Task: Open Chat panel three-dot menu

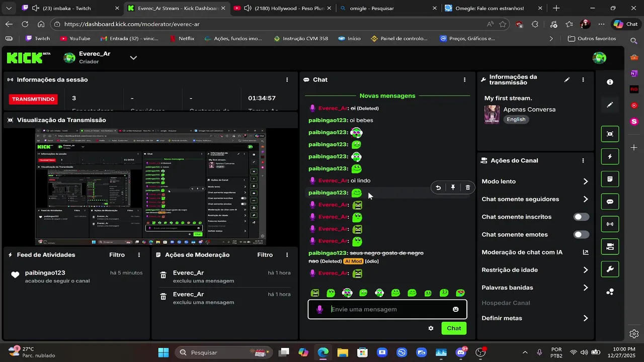Action: point(464,79)
